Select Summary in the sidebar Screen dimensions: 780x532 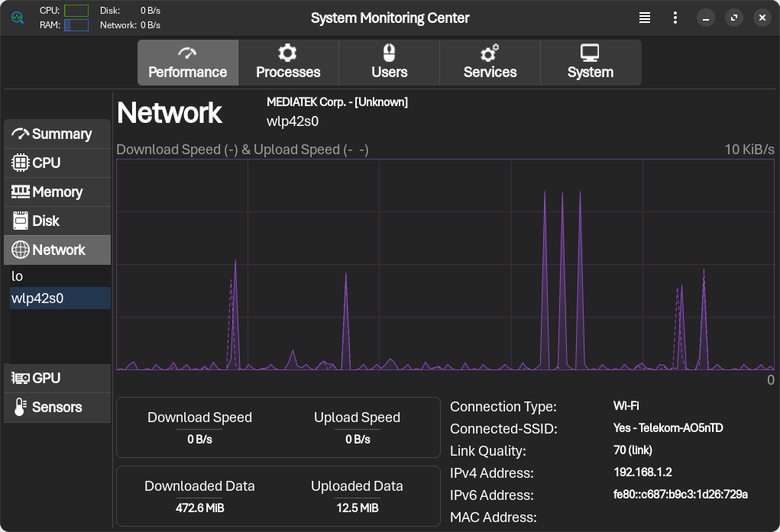tap(57, 134)
